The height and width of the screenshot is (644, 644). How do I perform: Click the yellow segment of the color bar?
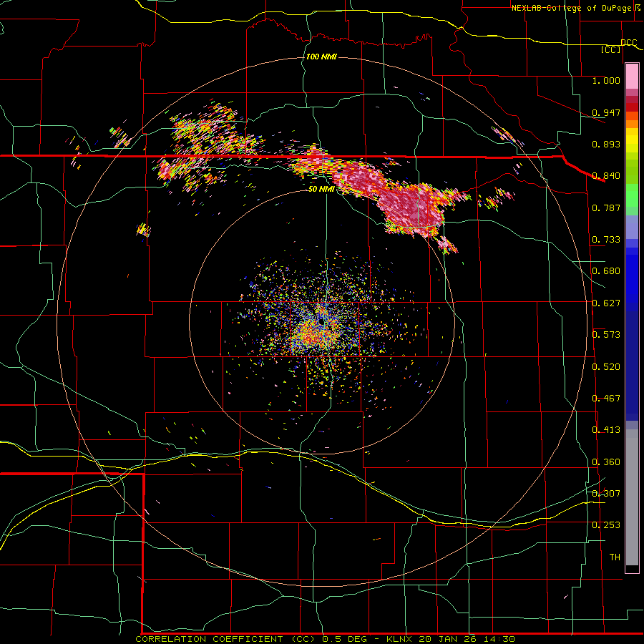(632, 140)
